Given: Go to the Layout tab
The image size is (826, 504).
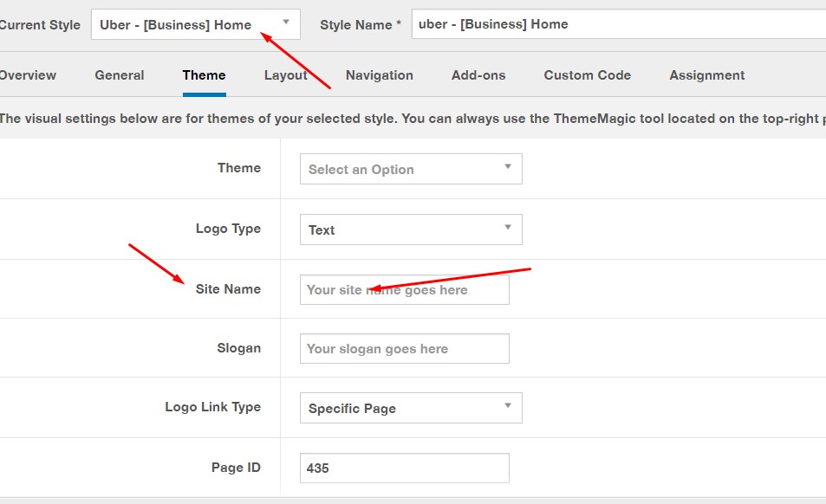Looking at the screenshot, I should (286, 75).
